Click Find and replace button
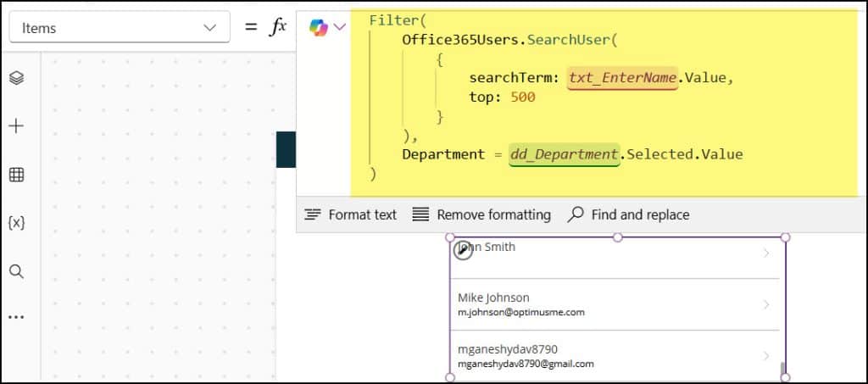The width and height of the screenshot is (868, 384). [x=628, y=214]
